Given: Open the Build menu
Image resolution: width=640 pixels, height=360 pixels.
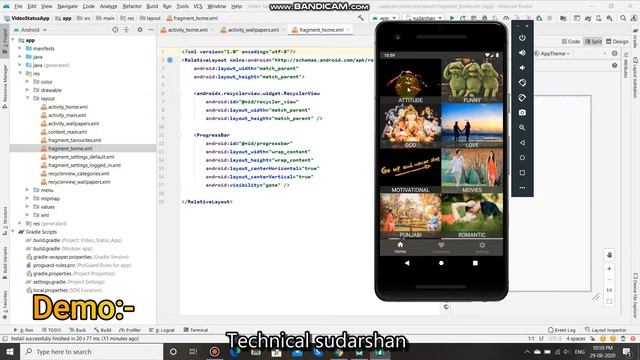Looking at the screenshot, I should (152, 7).
